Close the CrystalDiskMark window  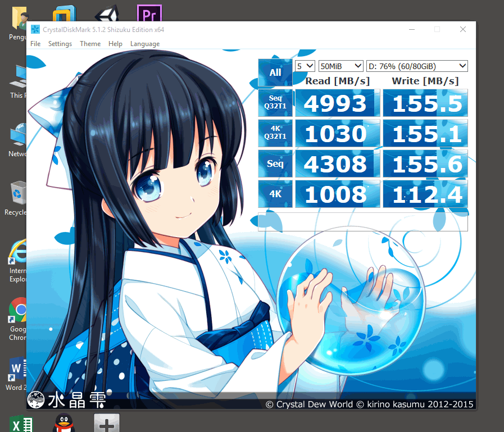(x=463, y=29)
